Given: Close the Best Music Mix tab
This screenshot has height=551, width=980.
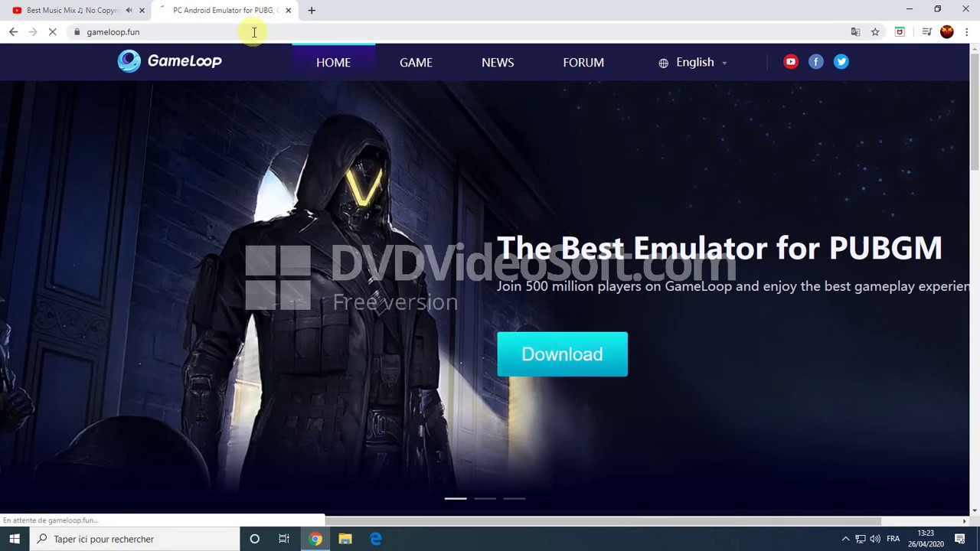Looking at the screenshot, I should (142, 11).
